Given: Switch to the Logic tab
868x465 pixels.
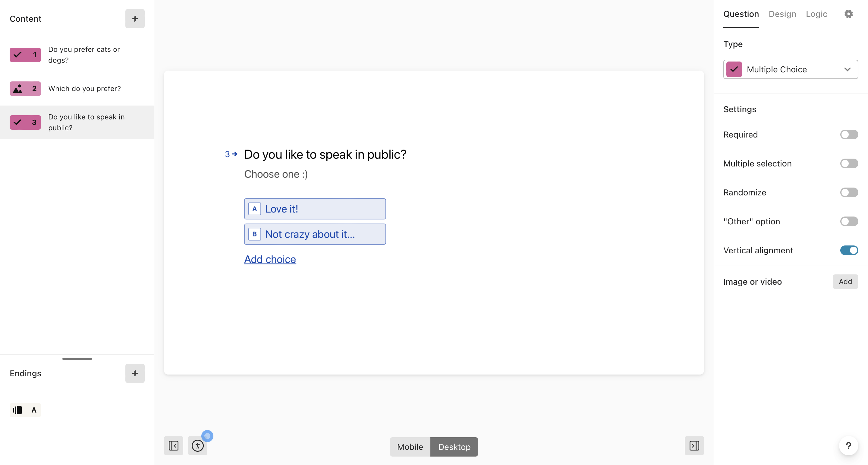Looking at the screenshot, I should (816, 14).
